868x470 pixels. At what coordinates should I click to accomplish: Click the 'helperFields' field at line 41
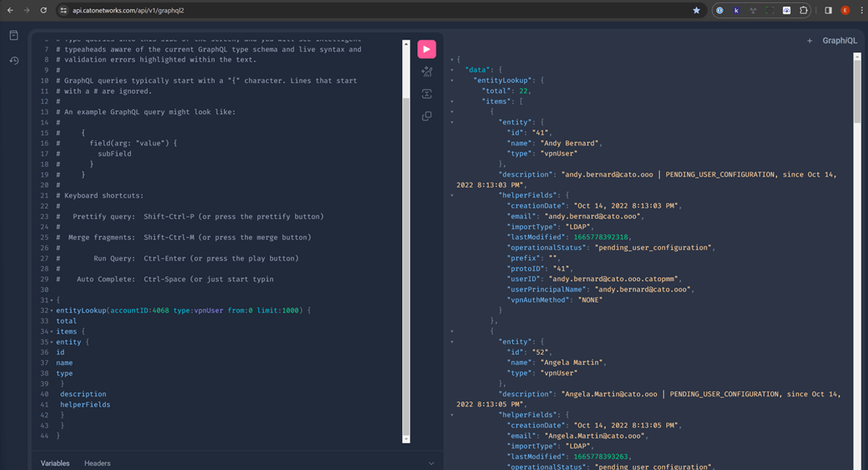[x=85, y=405]
